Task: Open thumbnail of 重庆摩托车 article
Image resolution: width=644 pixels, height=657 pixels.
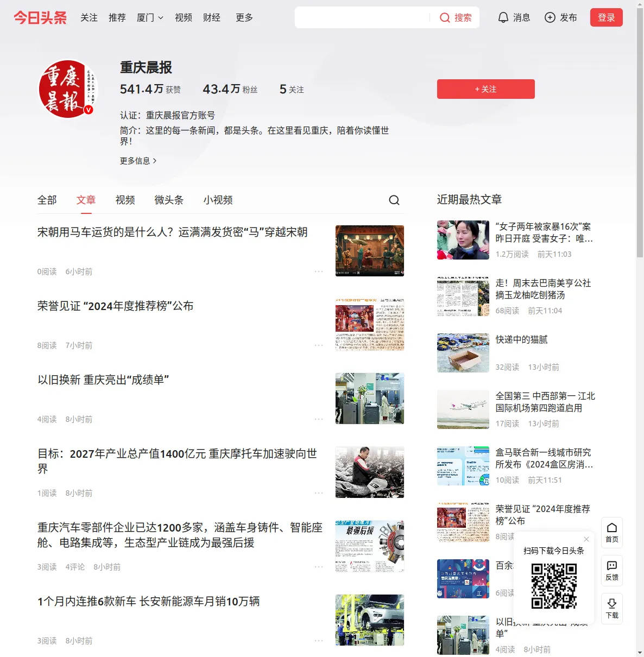Action: [370, 472]
